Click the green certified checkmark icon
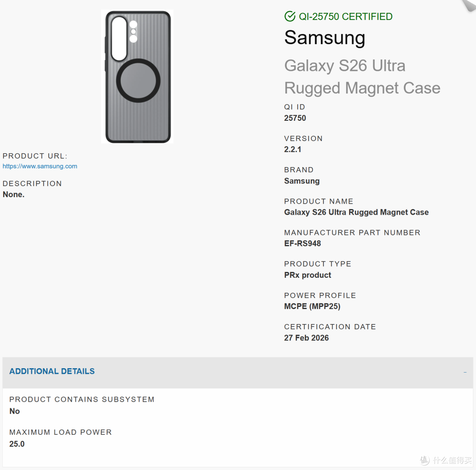 tap(290, 16)
